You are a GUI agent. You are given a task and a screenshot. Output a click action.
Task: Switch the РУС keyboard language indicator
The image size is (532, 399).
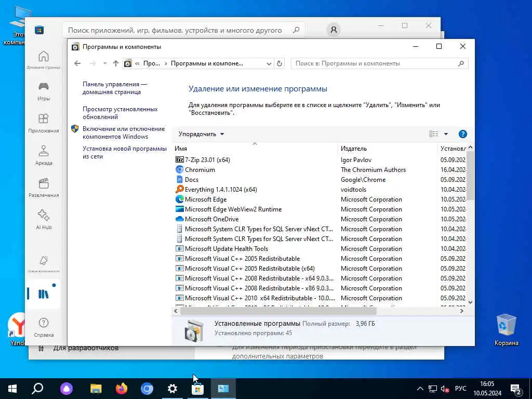click(x=460, y=389)
